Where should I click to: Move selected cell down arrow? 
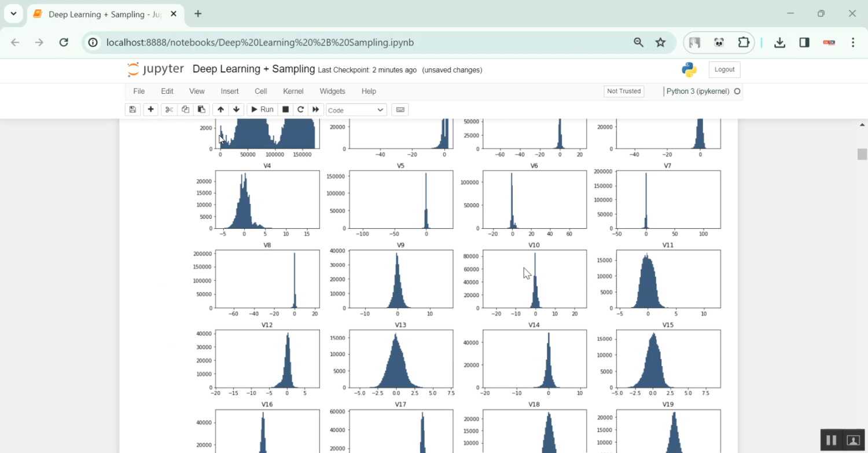tap(236, 109)
